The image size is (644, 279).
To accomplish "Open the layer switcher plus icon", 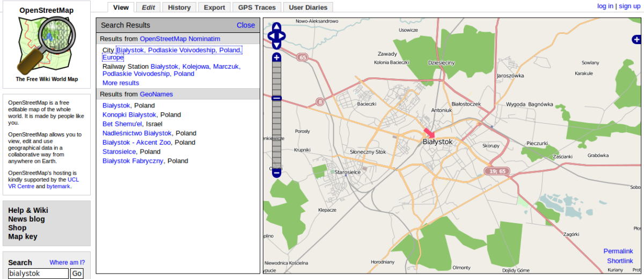I will coord(636,39).
